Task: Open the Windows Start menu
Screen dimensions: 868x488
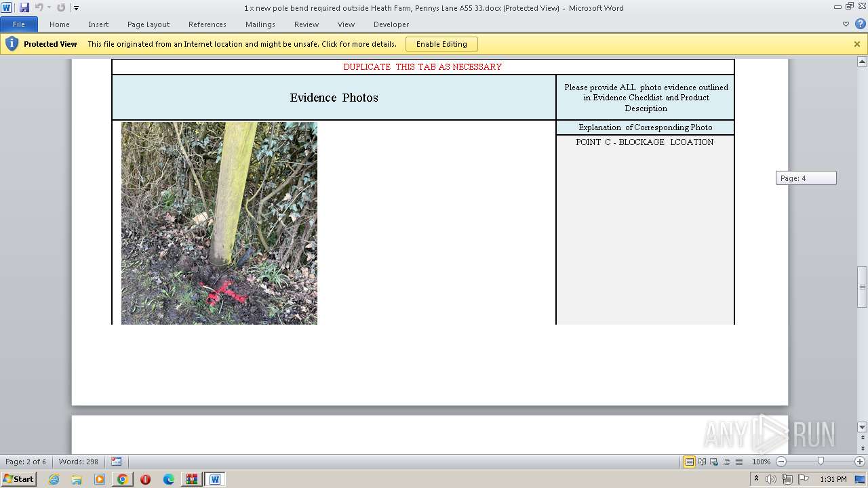Action: [18, 479]
